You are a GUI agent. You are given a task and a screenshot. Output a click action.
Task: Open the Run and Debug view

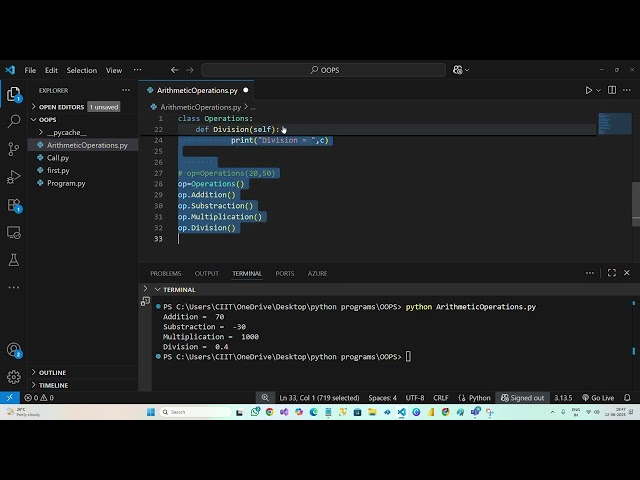(x=13, y=177)
